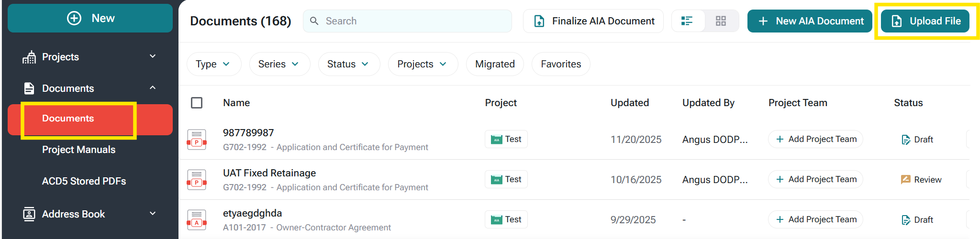The width and height of the screenshot is (980, 239).
Task: Tick the select-all checkbox in table header
Action: tap(197, 103)
